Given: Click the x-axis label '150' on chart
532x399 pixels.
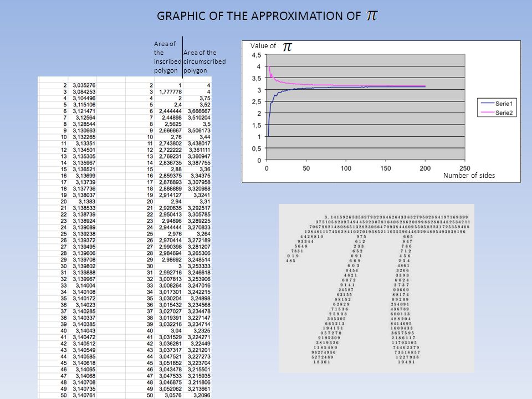Looking at the screenshot, I should (386, 168).
